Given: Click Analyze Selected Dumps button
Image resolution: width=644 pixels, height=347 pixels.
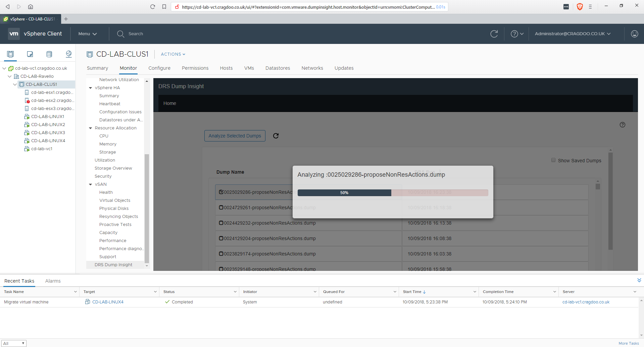Looking at the screenshot, I should pos(235,136).
